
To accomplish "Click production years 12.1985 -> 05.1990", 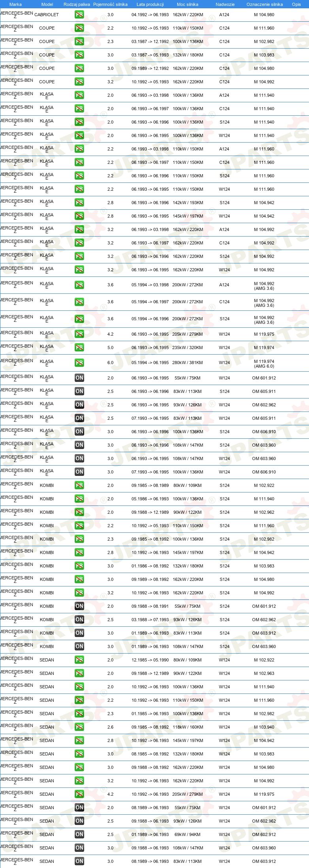I will pos(150,660).
